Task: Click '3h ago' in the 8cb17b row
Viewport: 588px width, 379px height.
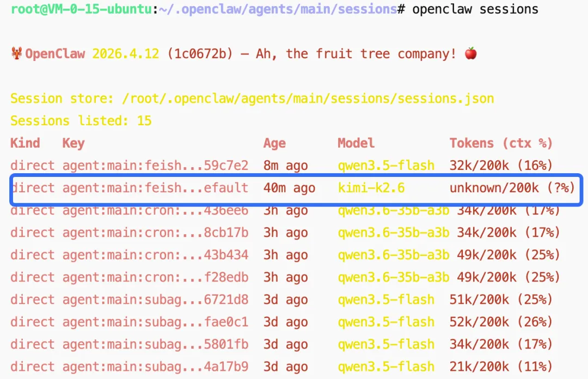Action: [x=285, y=233]
